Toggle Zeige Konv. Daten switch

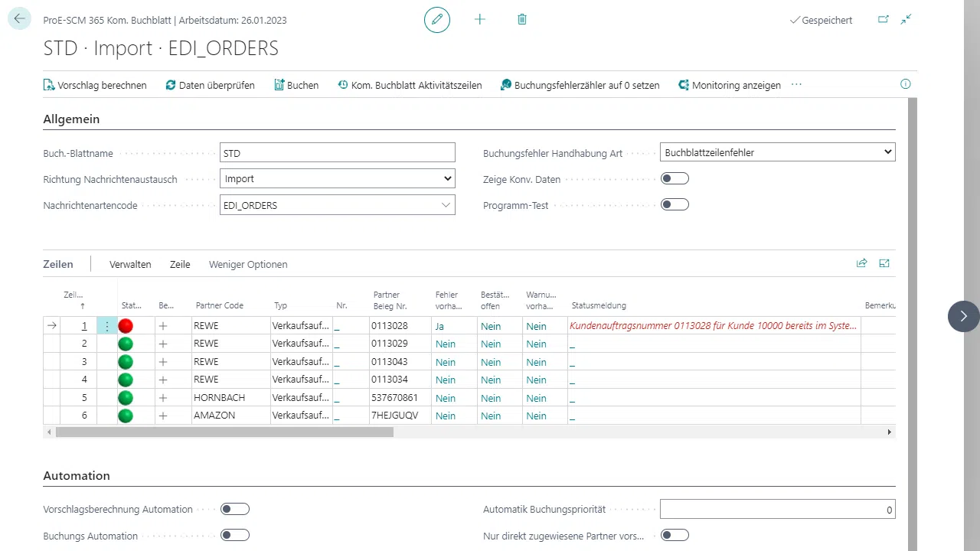pos(675,178)
